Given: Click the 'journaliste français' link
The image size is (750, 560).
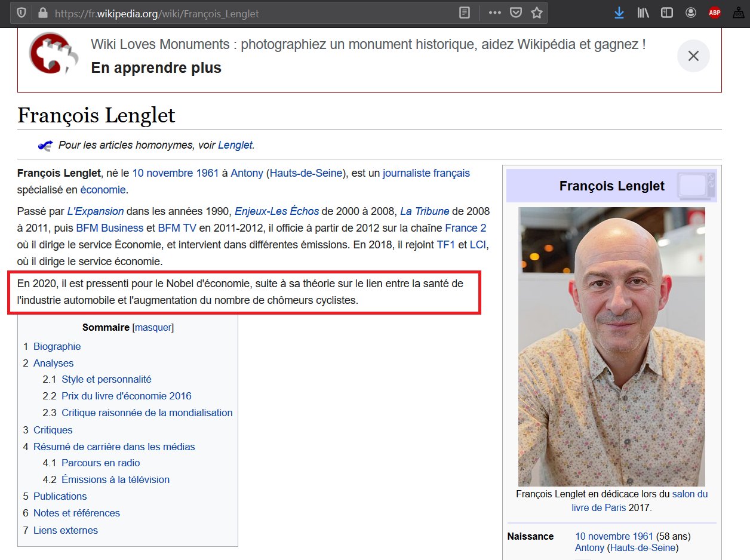Looking at the screenshot, I should [x=426, y=173].
